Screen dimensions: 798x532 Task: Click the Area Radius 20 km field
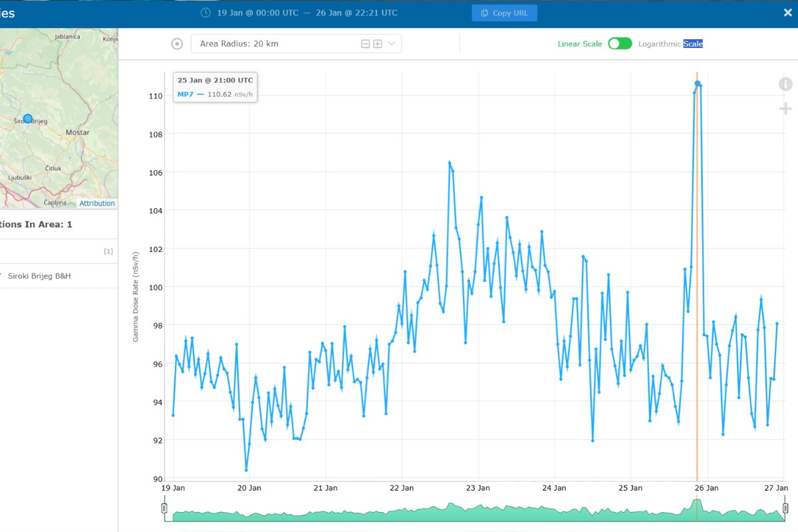[x=296, y=44]
